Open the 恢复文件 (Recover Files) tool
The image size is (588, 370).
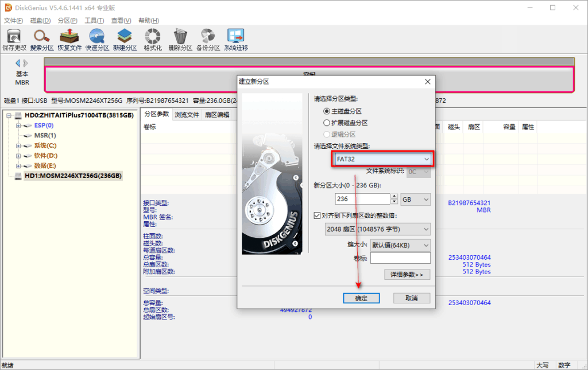[69, 38]
